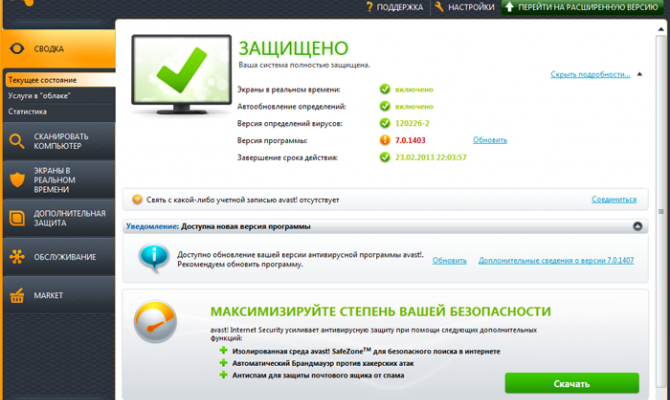Viewport: 670px width, 400px height.
Task: Click virus definitions version 120226-2
Action: [412, 123]
